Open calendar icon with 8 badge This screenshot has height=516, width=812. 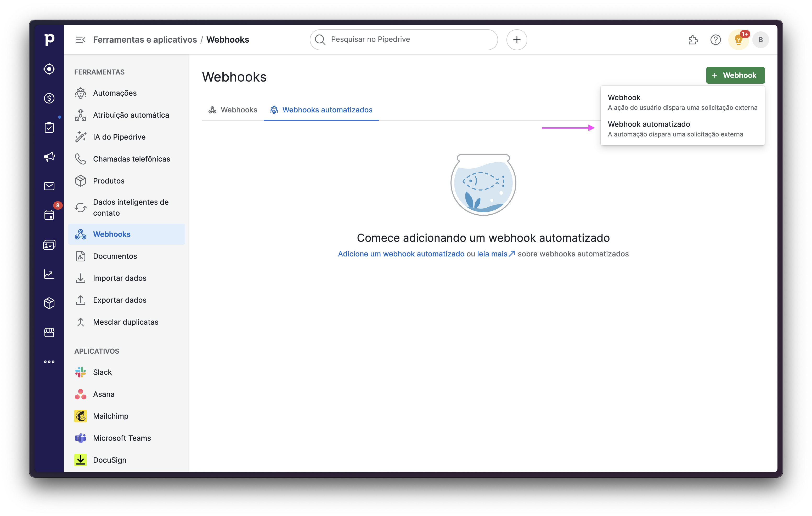coord(49,215)
